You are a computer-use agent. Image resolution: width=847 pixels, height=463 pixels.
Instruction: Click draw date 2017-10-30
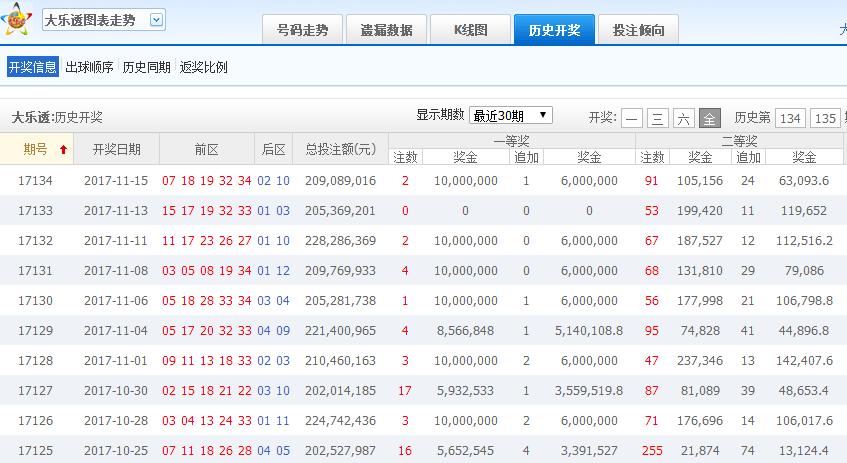116,391
